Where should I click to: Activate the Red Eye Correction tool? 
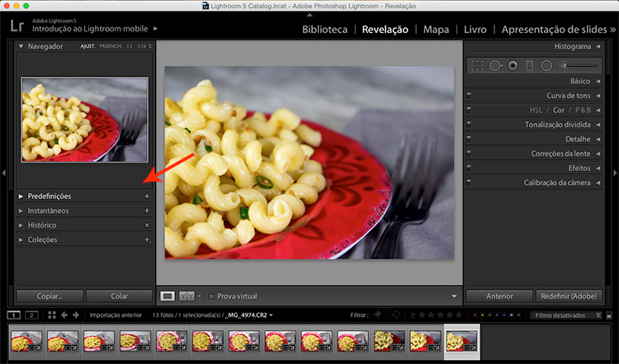(513, 65)
